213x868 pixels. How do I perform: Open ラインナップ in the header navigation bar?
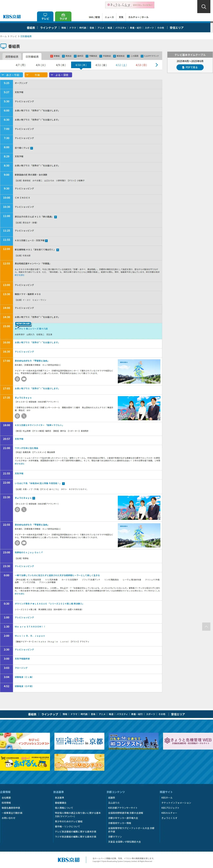coord(48,28)
